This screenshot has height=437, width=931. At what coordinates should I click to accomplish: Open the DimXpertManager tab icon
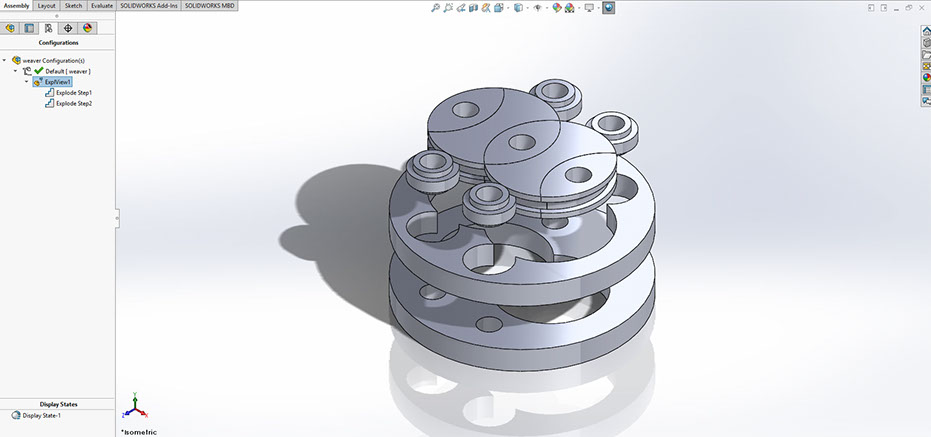68,28
